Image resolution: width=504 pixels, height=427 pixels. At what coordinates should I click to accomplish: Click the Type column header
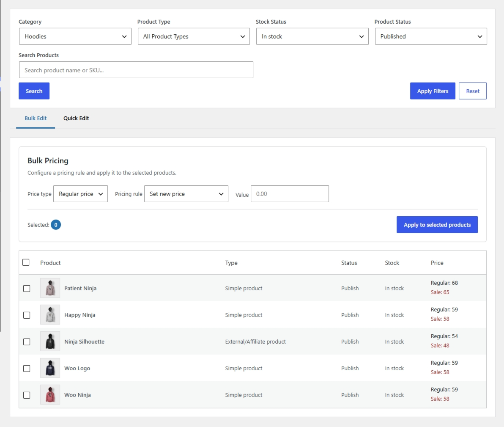tap(231, 263)
